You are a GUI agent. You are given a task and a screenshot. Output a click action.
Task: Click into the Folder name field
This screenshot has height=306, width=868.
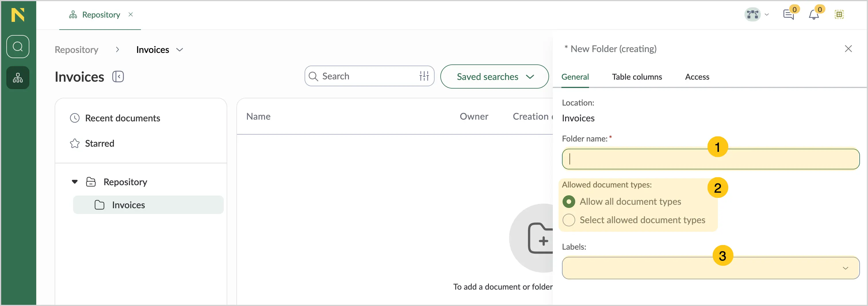711,159
